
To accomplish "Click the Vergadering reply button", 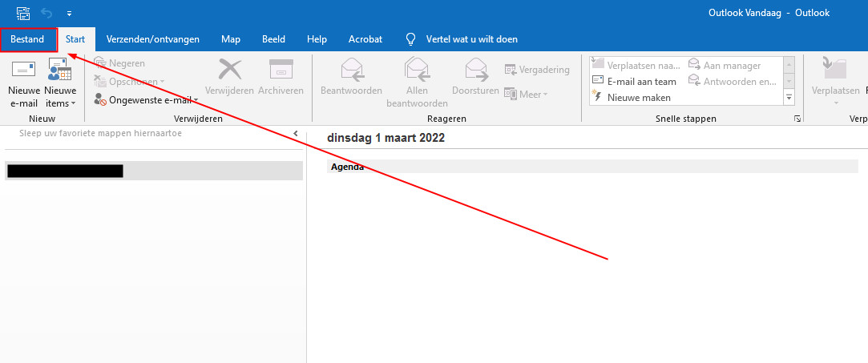I will pyautogui.click(x=536, y=70).
